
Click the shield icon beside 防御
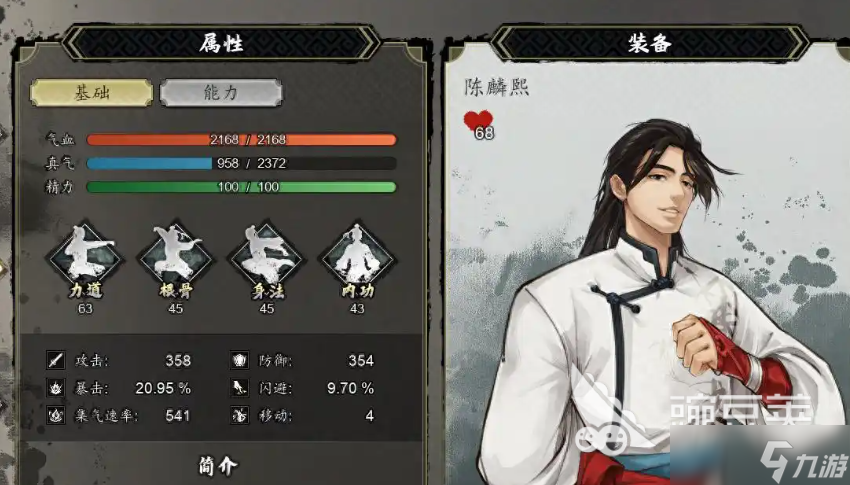[240, 360]
